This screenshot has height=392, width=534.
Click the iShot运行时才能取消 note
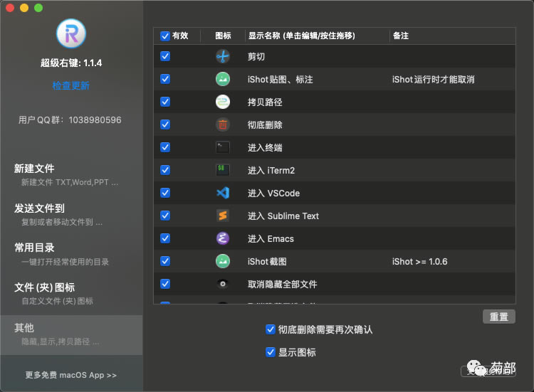tap(433, 80)
